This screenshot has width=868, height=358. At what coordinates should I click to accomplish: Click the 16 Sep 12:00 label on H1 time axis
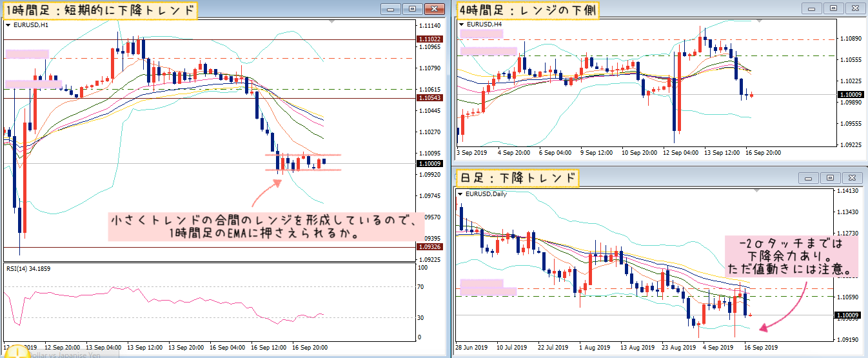point(270,347)
